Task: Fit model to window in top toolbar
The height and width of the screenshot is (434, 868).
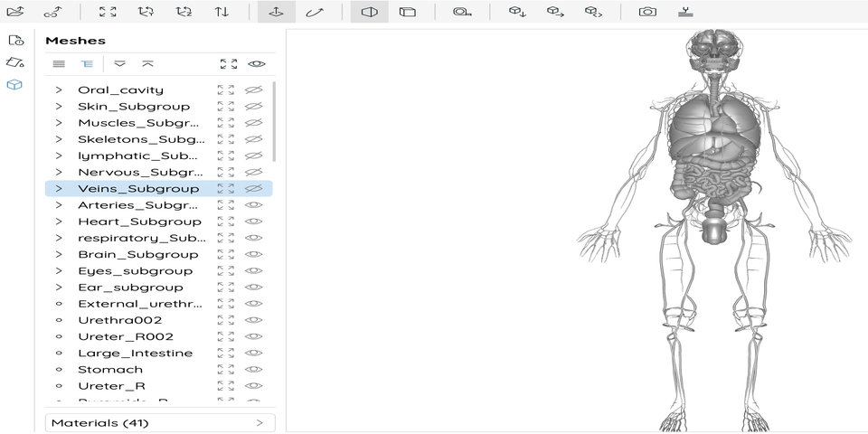Action: coord(108,11)
